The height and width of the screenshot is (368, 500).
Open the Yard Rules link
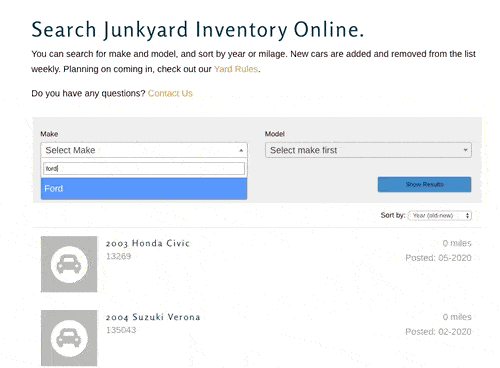click(236, 69)
